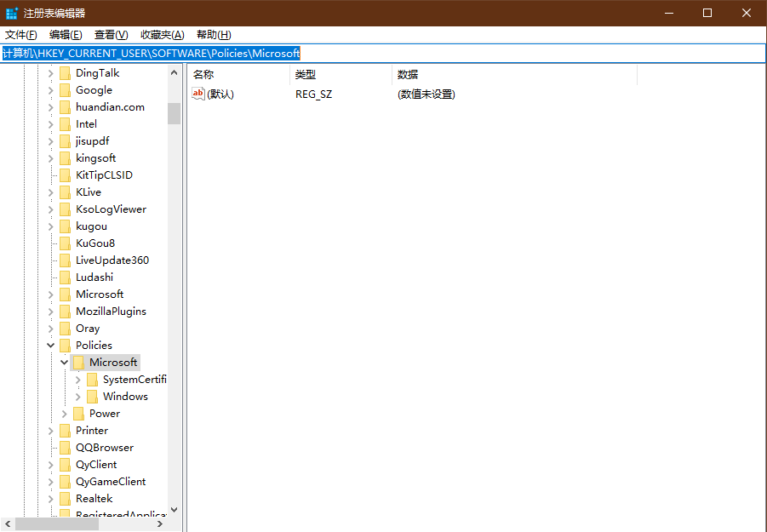The image size is (767, 532).
Task: Expand the Google key
Action: [51, 90]
